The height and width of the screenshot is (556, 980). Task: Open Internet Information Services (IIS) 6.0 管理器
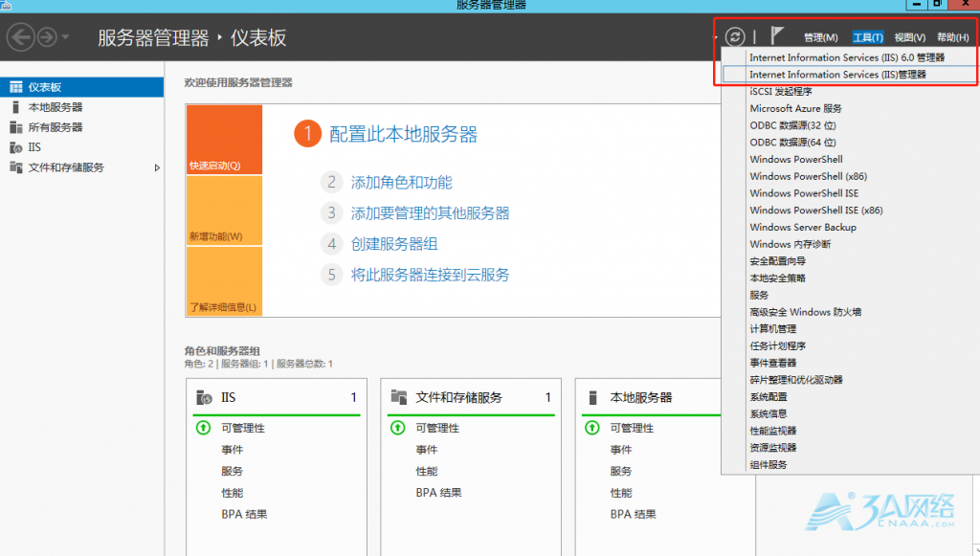click(x=849, y=57)
